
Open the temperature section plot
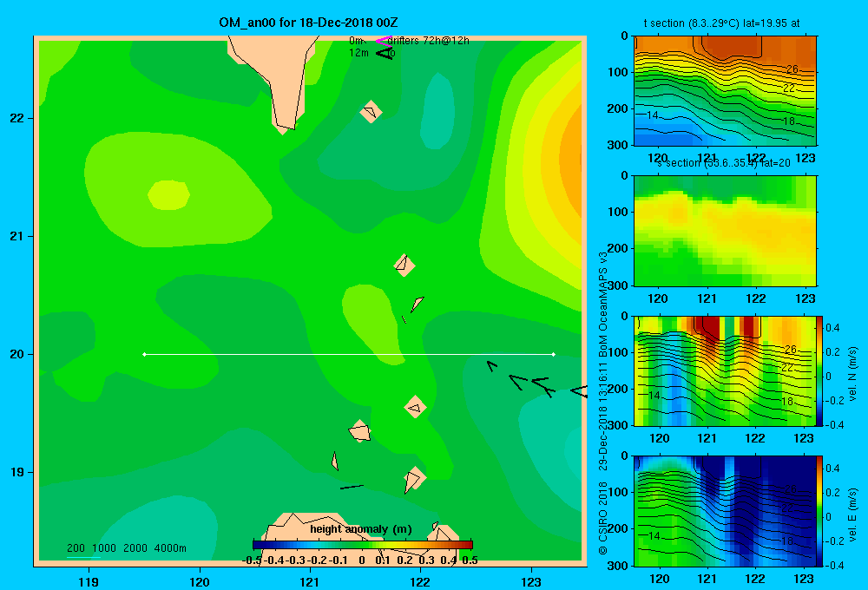tap(725, 91)
